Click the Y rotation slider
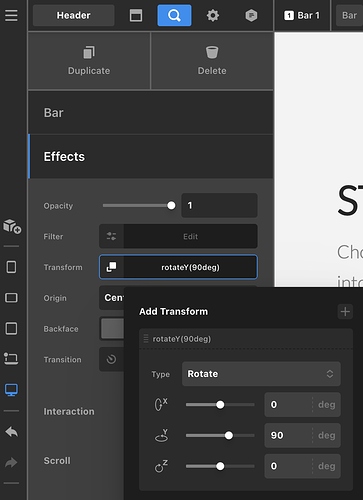This screenshot has width=363, height=500. [x=220, y=435]
